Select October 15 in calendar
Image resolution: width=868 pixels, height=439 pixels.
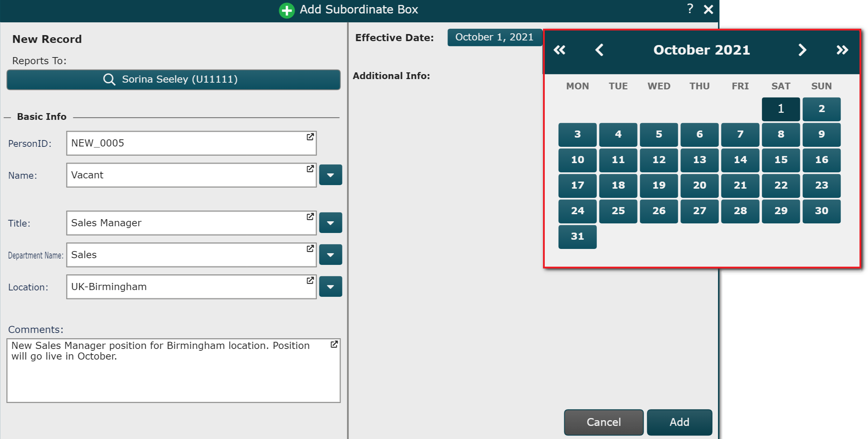[x=781, y=160]
